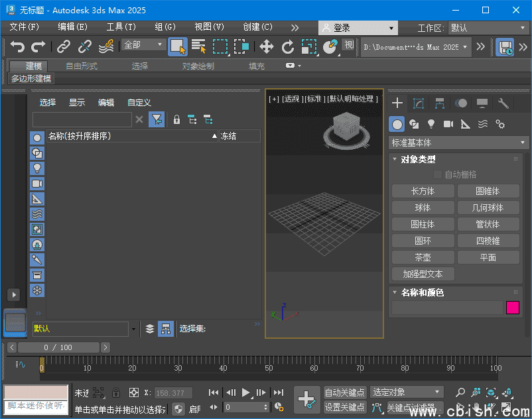Open the Utilities panel wrench icon
Viewport: 532px width, 419px height.
pyautogui.click(x=502, y=104)
